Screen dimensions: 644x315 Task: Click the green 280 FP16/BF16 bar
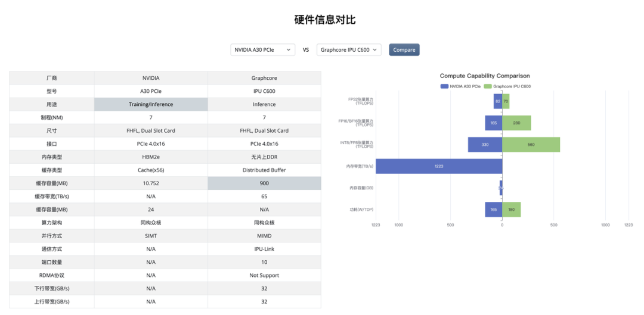[x=516, y=123]
